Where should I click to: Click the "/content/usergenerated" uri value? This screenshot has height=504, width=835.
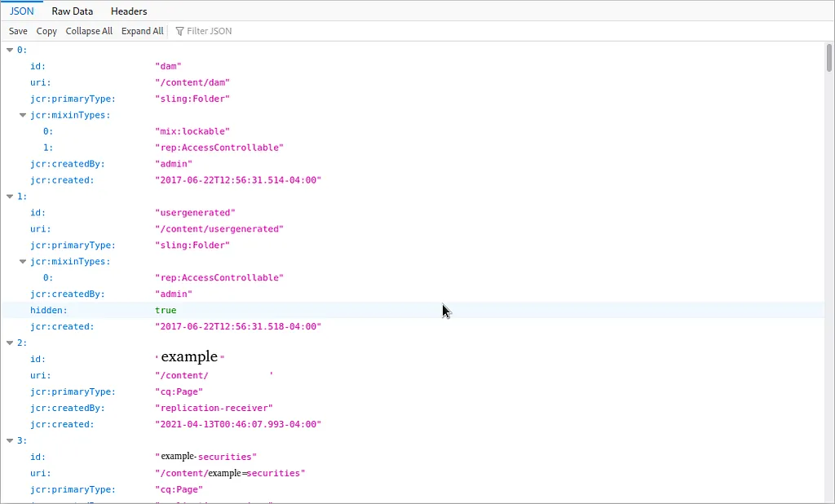point(219,229)
